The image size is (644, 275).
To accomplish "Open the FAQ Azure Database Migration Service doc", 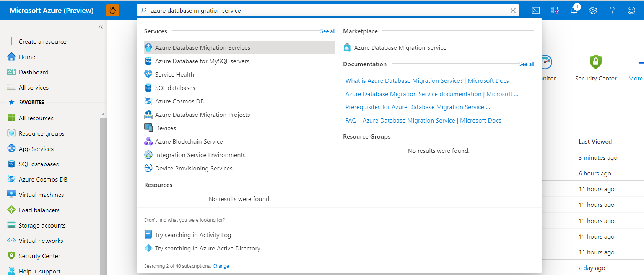I will [423, 120].
